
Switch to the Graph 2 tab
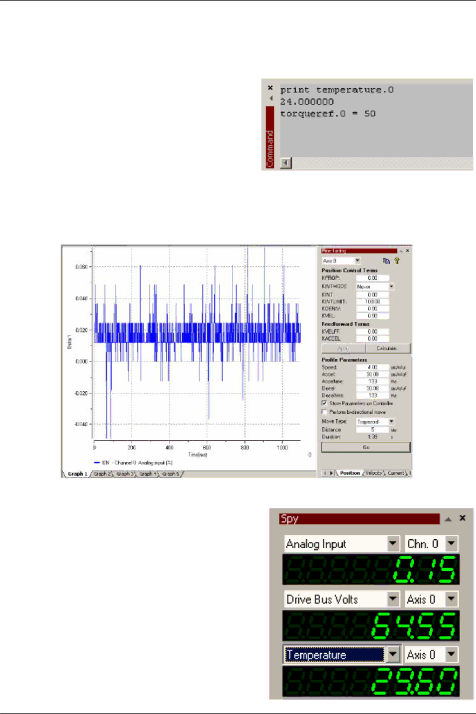[102, 474]
